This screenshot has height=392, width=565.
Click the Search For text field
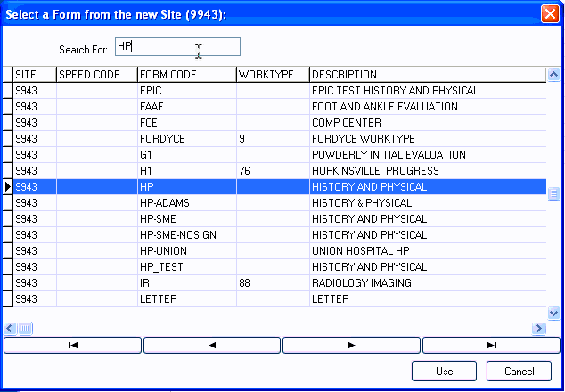pos(176,47)
